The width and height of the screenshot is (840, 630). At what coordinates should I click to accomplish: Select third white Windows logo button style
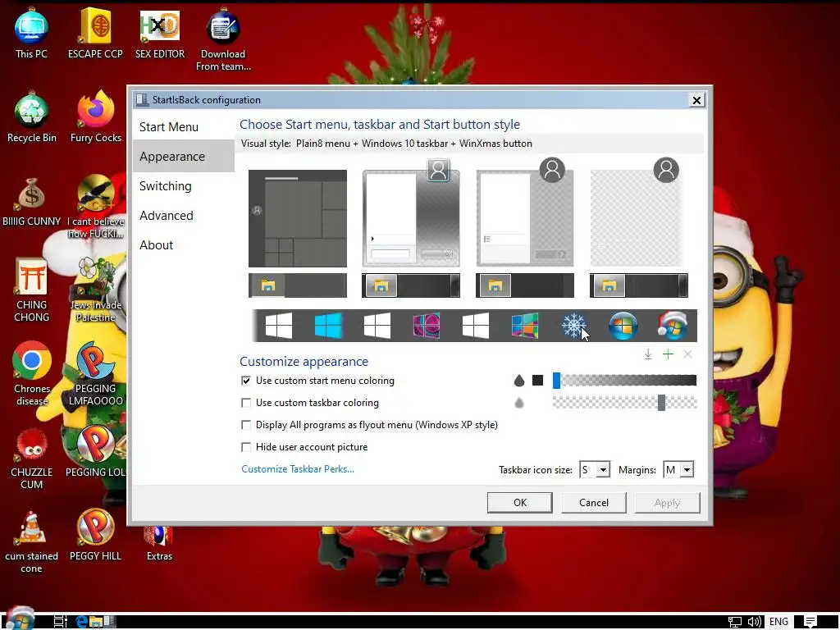click(377, 325)
